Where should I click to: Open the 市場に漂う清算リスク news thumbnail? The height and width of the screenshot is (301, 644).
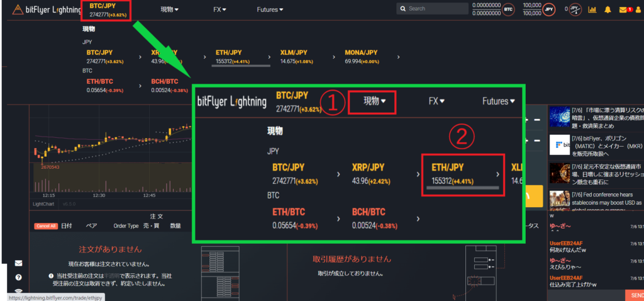(x=560, y=116)
